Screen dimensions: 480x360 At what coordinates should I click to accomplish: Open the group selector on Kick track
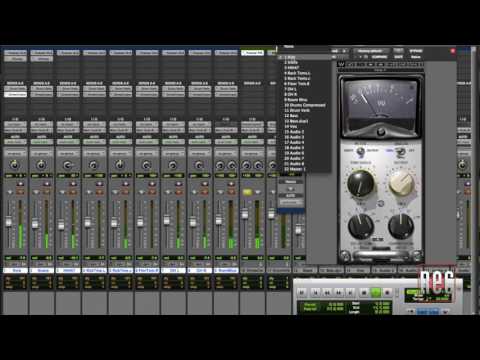click(x=15, y=153)
